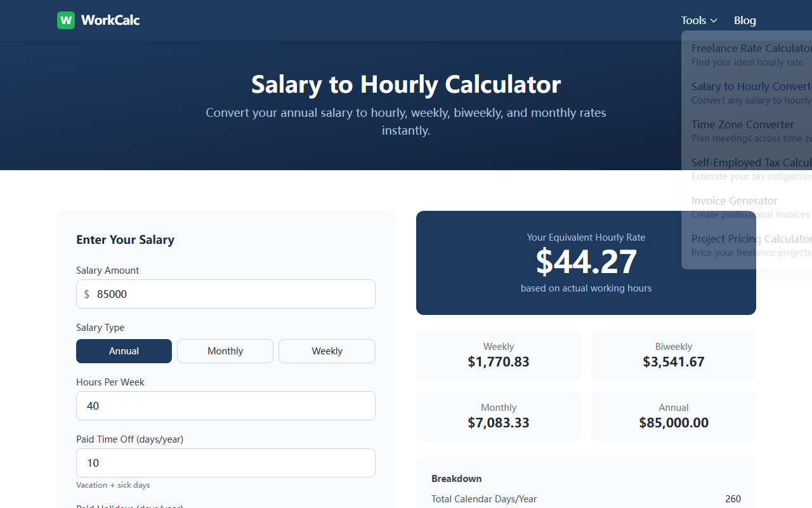Open the WorkCalc home link text
Viewport: 812px width, 508px height.
(110, 20)
